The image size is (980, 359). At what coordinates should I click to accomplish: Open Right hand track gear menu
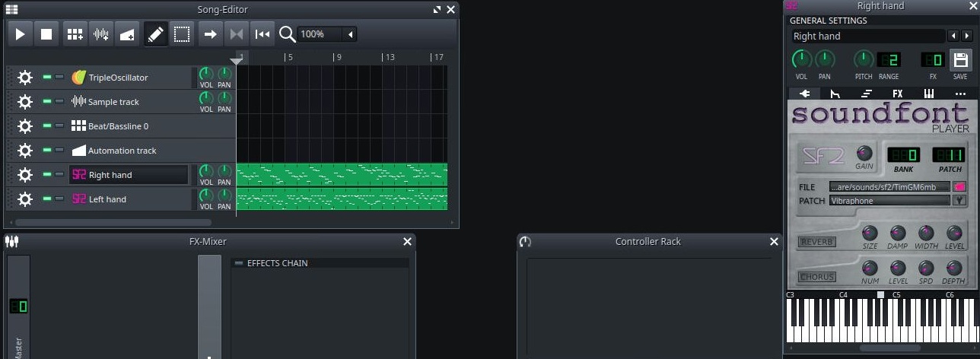[x=25, y=175]
